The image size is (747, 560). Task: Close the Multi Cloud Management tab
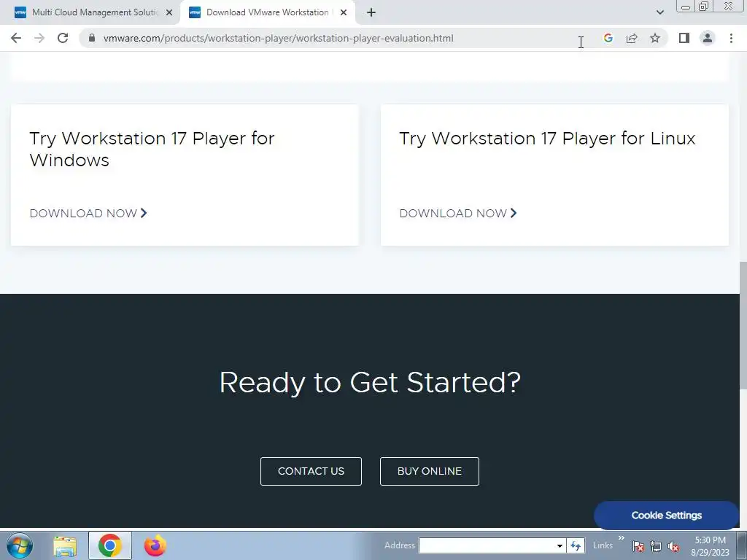169,13
